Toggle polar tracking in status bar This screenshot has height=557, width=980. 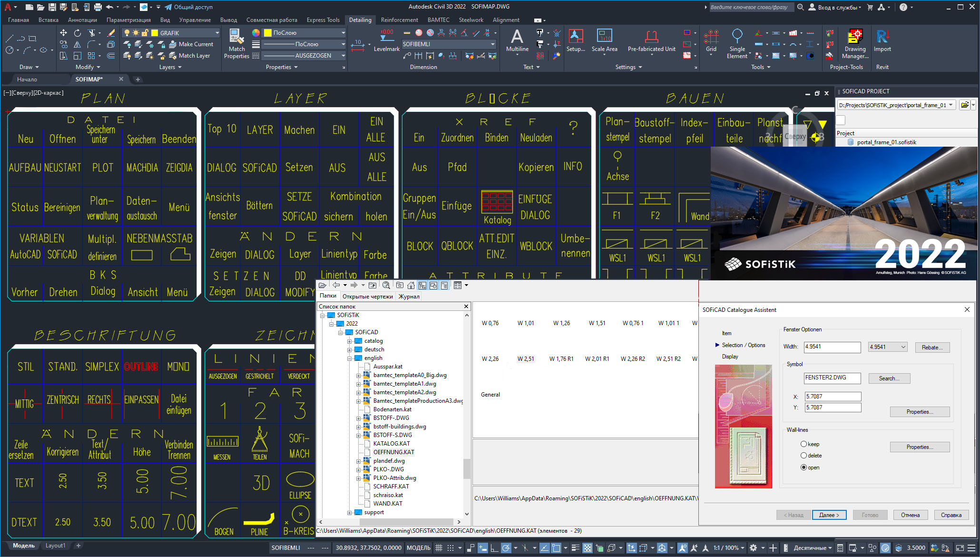(x=506, y=548)
